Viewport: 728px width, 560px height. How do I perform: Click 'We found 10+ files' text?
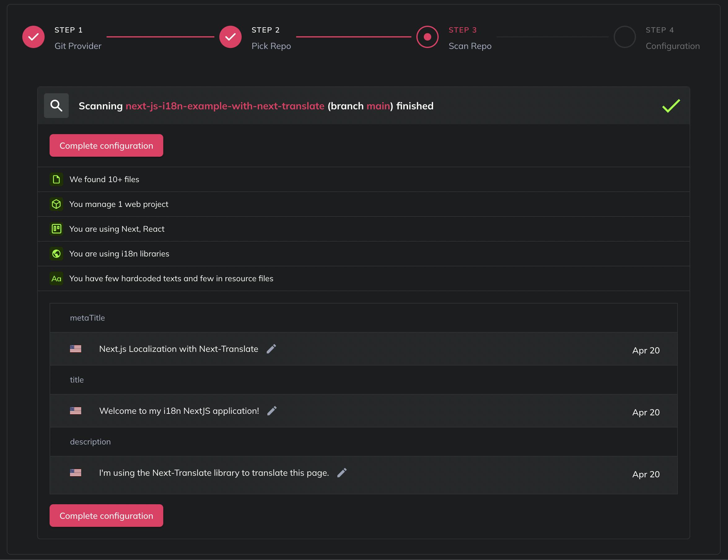[x=104, y=179]
